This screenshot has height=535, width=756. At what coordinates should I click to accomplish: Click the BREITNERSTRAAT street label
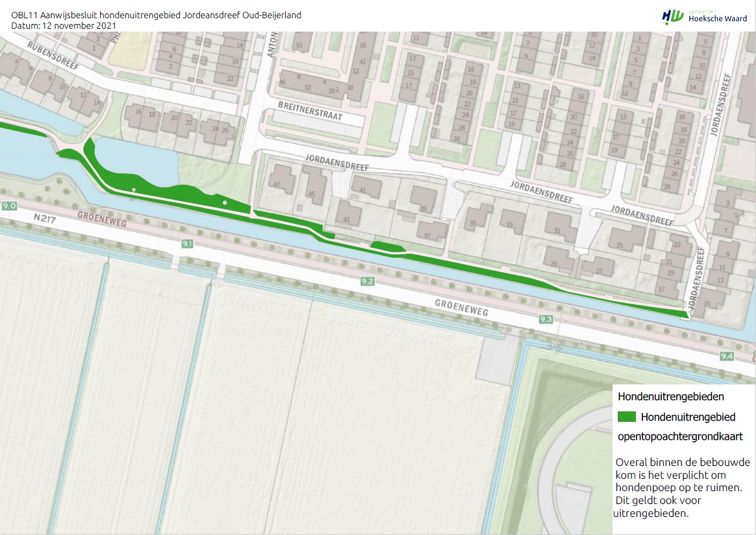coord(311,111)
